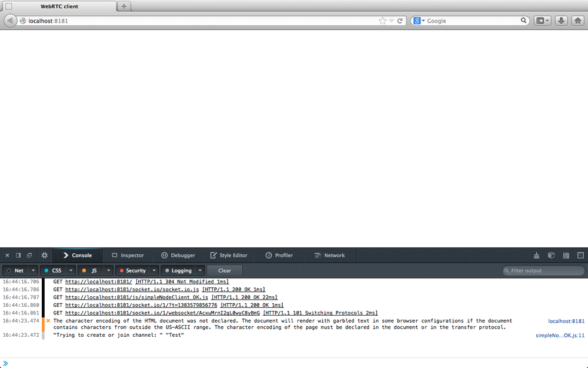Toggle the Net log filter
Image resolution: width=588 pixels, height=368 pixels.
pyautogui.click(x=15, y=271)
